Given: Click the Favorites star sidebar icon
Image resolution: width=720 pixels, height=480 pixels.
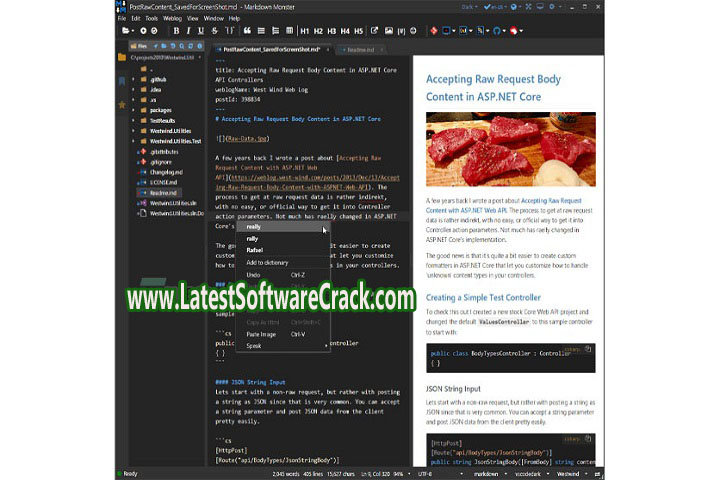Looking at the screenshot, I should click(122, 104).
